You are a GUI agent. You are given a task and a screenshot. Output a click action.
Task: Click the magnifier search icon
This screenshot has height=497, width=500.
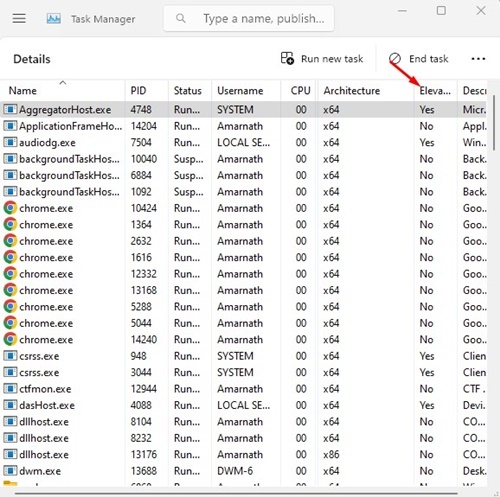coord(180,18)
